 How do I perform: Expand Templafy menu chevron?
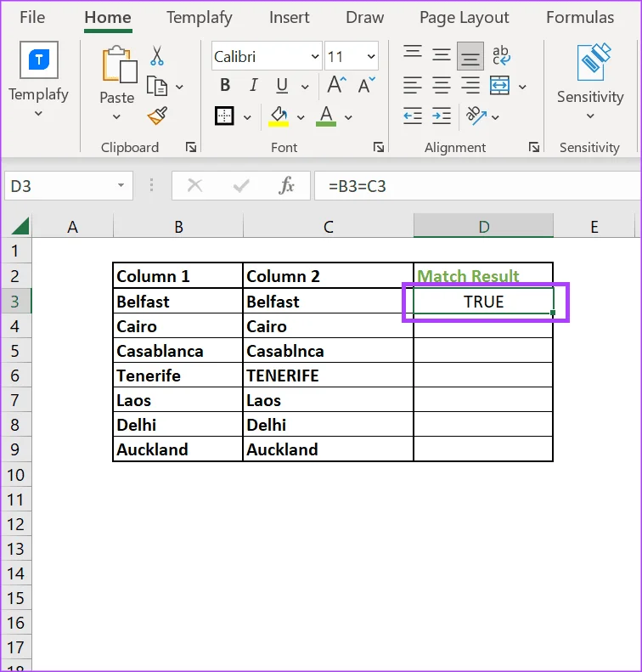(38, 114)
